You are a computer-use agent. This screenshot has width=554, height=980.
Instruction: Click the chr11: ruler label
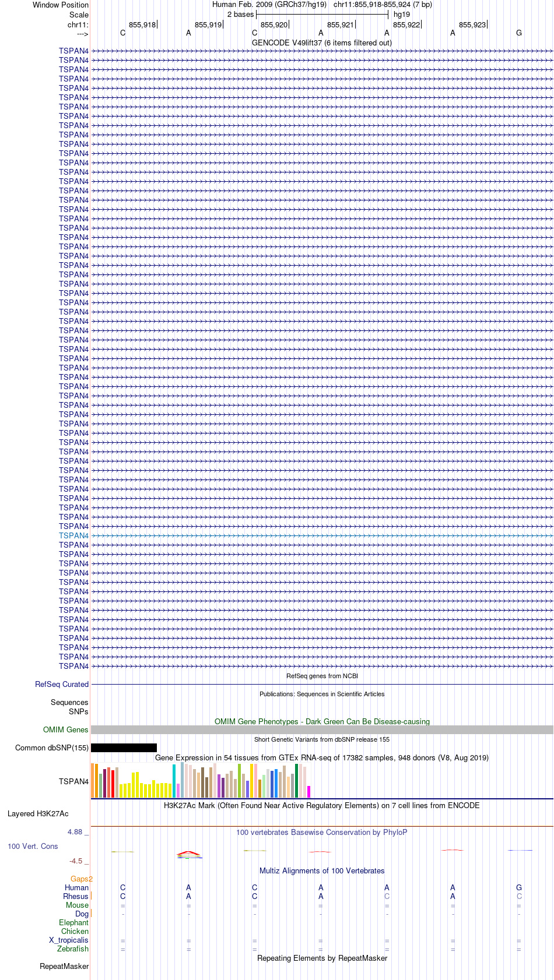[78, 24]
